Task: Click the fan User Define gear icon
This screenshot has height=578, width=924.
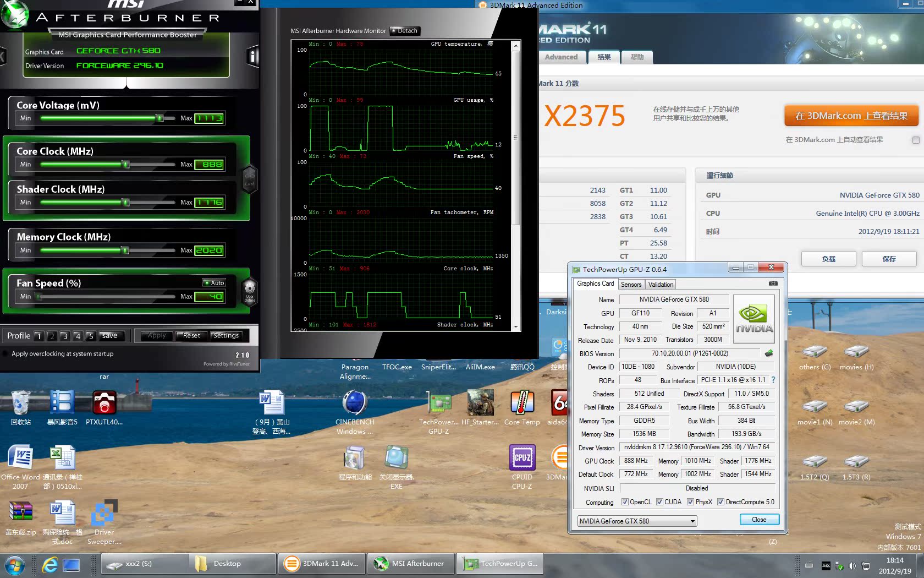Action: pyautogui.click(x=250, y=290)
